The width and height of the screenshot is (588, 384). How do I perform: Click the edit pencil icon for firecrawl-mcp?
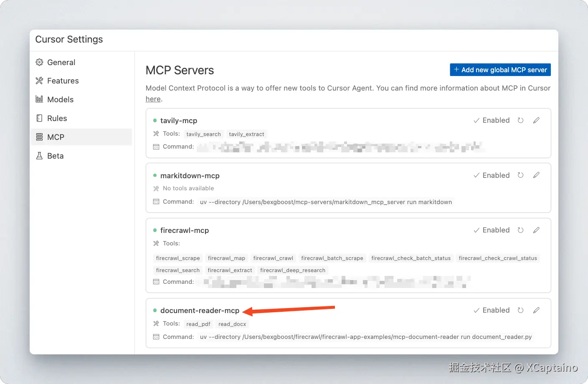coord(536,230)
